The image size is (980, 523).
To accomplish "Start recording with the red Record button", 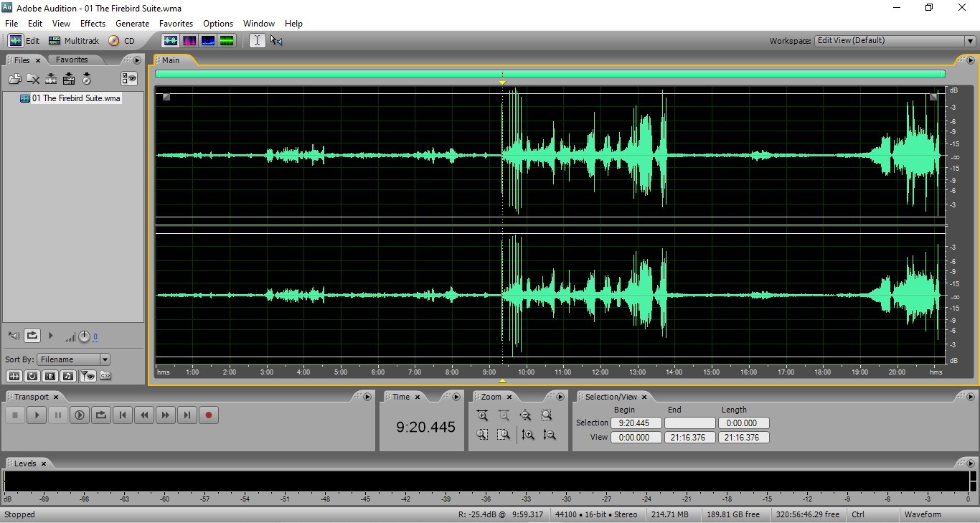I will 209,415.
